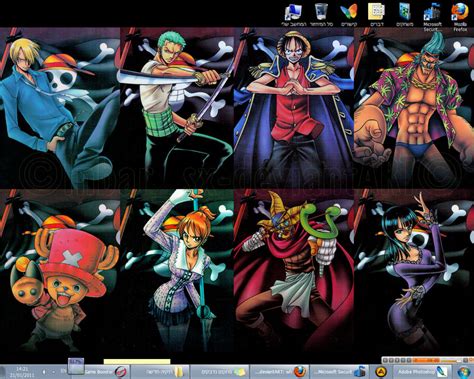The image size is (474, 379).
Task: Open the Recycle Bin desktop icon
Action: tap(321, 15)
